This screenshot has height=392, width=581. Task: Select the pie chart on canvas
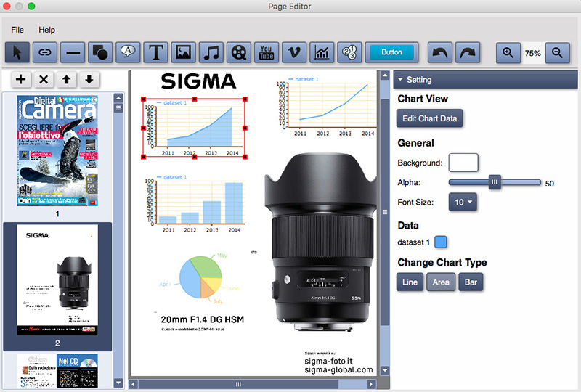click(200, 278)
